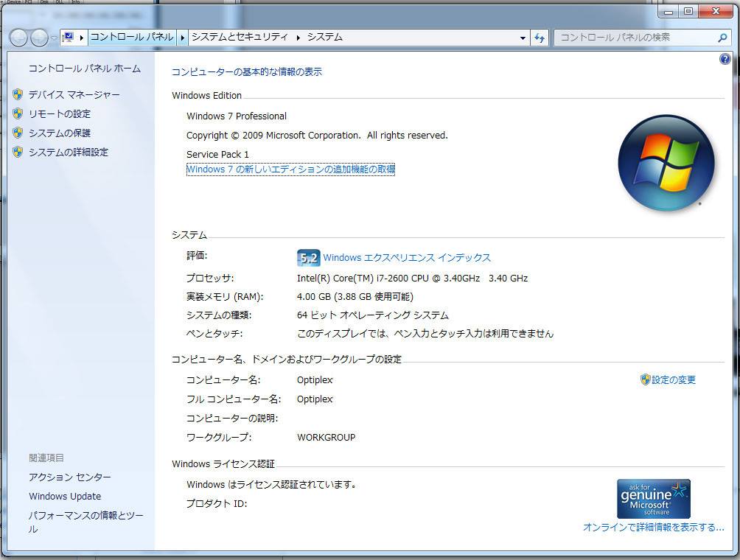Open デバイス マネージャー link

coord(74,95)
